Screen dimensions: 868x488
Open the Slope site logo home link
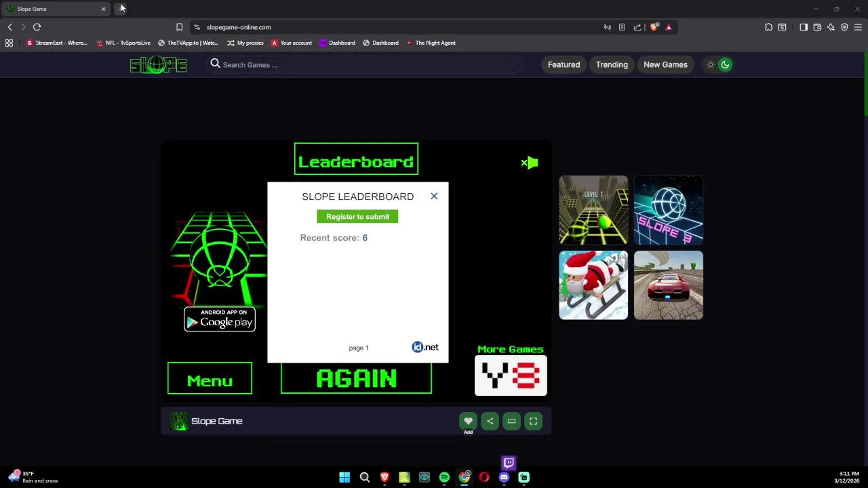[x=158, y=64]
